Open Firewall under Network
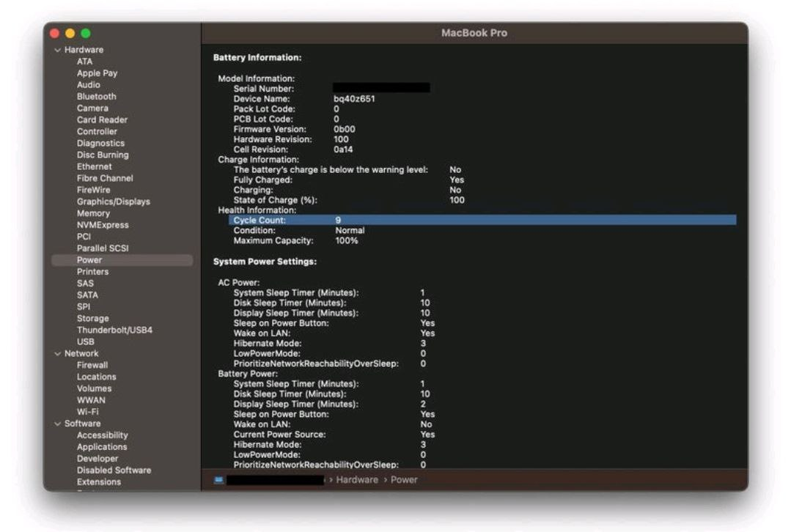 pyautogui.click(x=92, y=365)
